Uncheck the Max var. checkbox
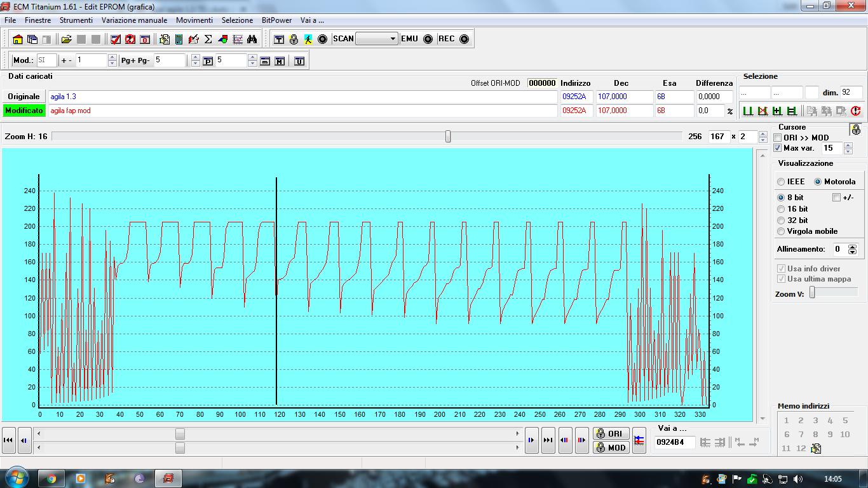Viewport: 868px width, 488px height. 778,148
